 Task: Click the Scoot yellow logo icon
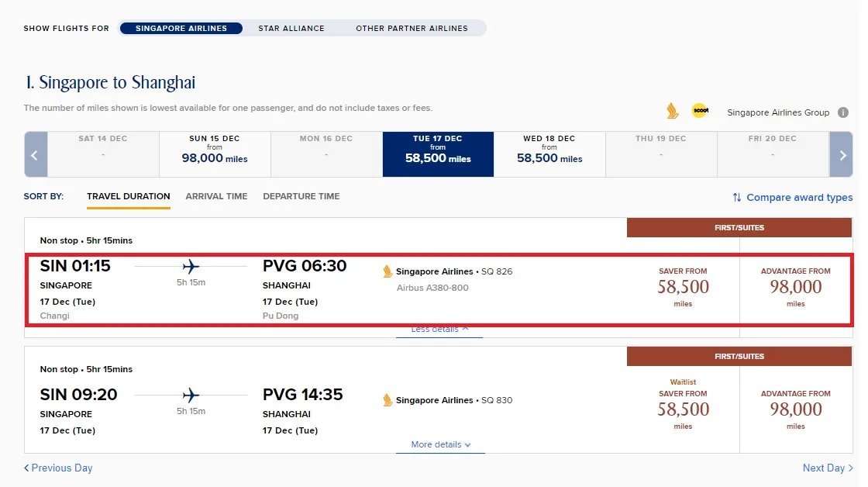click(x=701, y=111)
